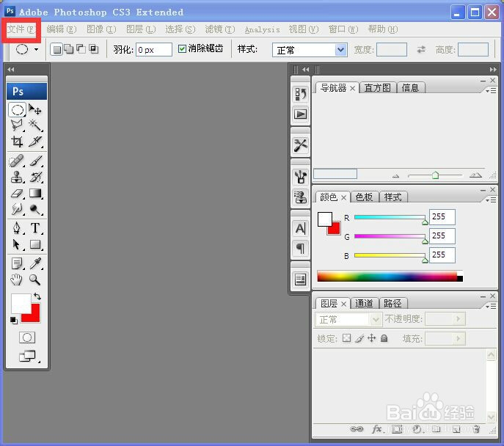Open the History panel icon

coord(300,94)
